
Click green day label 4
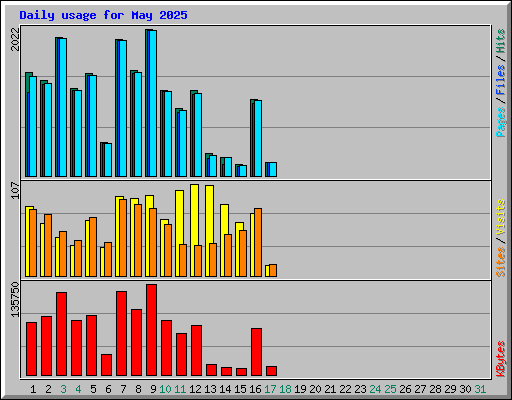(78, 389)
